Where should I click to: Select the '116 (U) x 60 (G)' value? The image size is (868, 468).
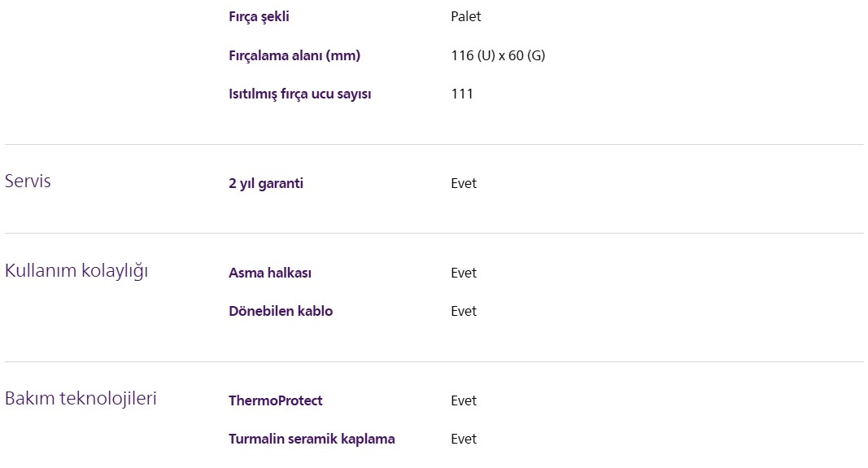click(498, 55)
